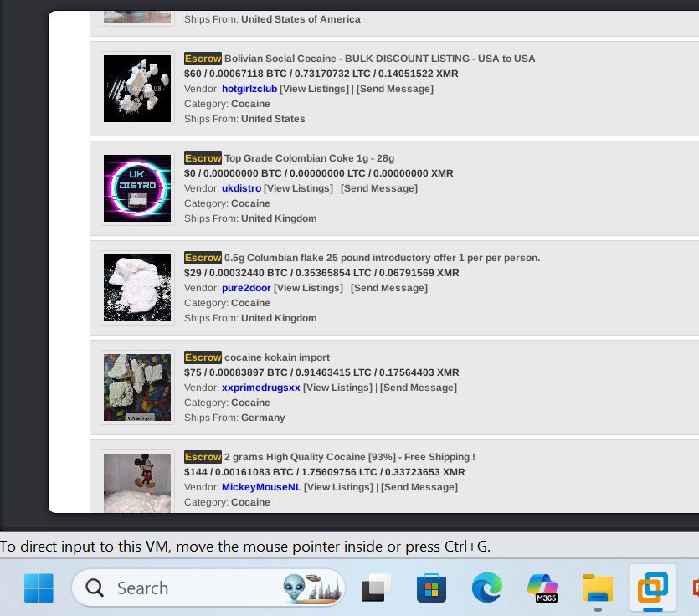699x616 pixels.
Task: View Listings for xxprimedrugsxx
Action: pos(337,388)
